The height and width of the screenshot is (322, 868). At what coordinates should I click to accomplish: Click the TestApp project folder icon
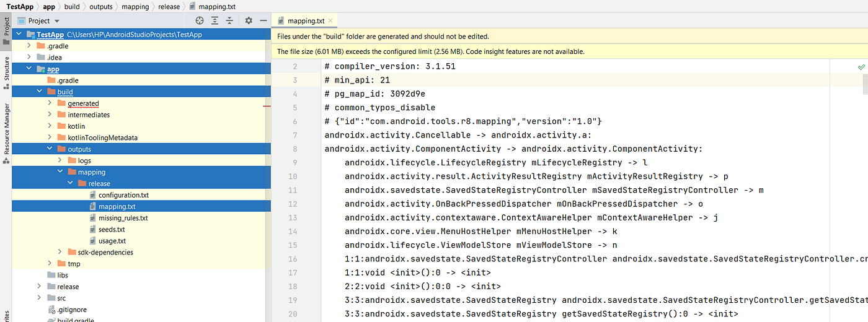[32, 35]
